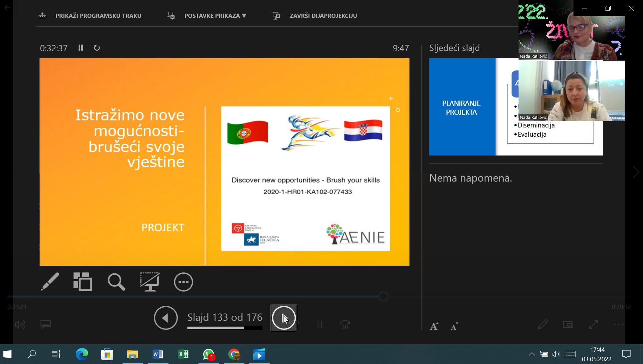Open system volume tray icon
The width and height of the screenshot is (643, 364).
pos(556,354)
